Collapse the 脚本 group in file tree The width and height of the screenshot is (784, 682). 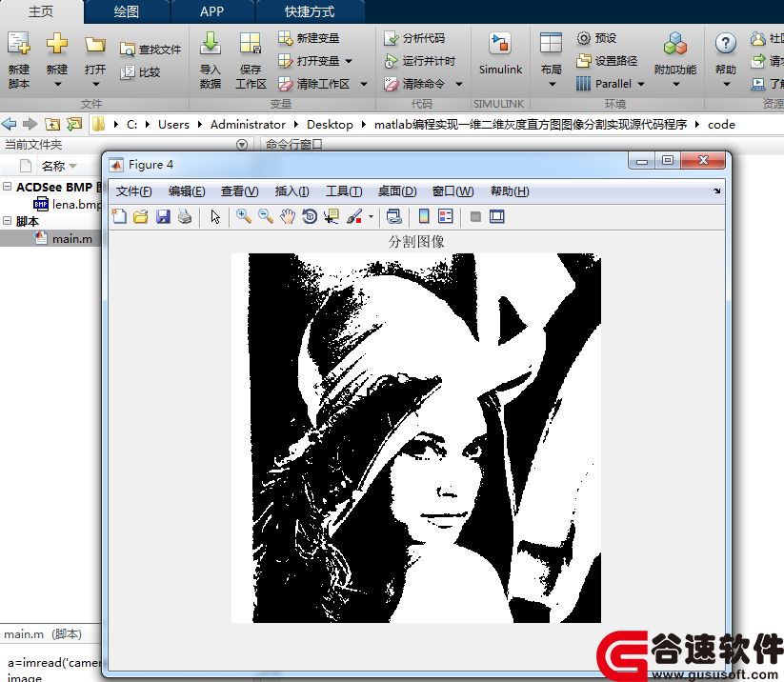tap(7, 220)
